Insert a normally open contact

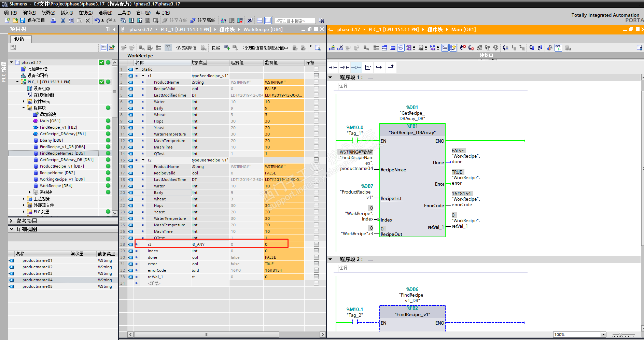pyautogui.click(x=333, y=67)
